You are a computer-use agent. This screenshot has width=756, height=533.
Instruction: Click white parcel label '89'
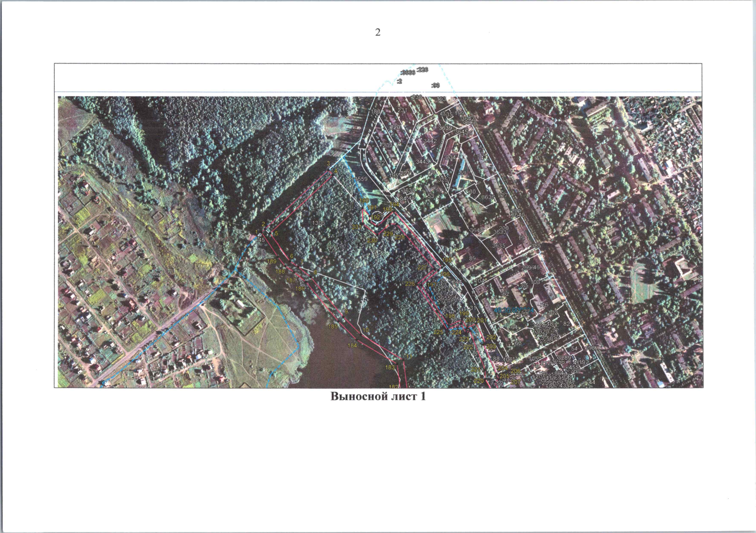pyautogui.click(x=472, y=258)
